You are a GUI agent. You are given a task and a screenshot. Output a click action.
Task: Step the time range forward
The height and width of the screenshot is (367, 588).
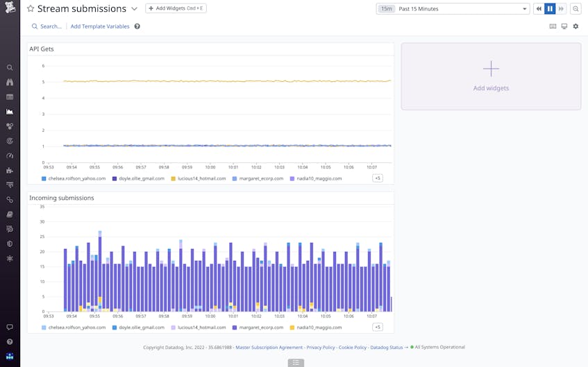[x=561, y=8]
